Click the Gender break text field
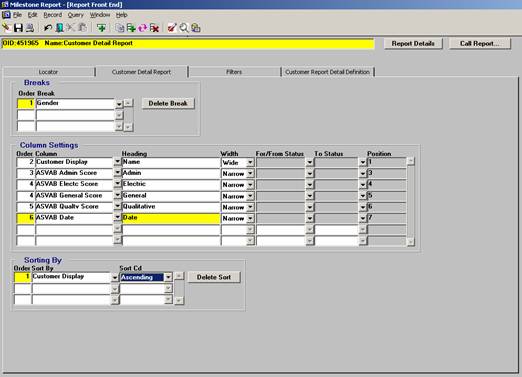Image resolution: width=522 pixels, height=377 pixels. point(75,103)
